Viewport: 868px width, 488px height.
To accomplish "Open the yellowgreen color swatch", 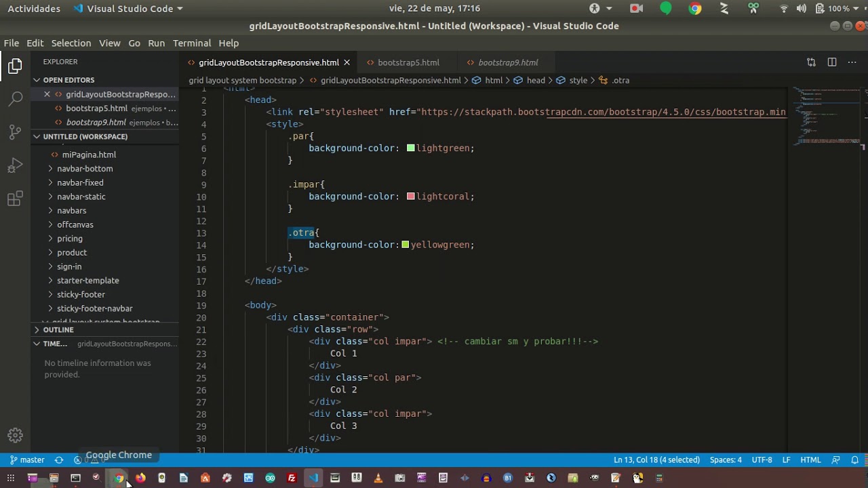I will pyautogui.click(x=405, y=245).
